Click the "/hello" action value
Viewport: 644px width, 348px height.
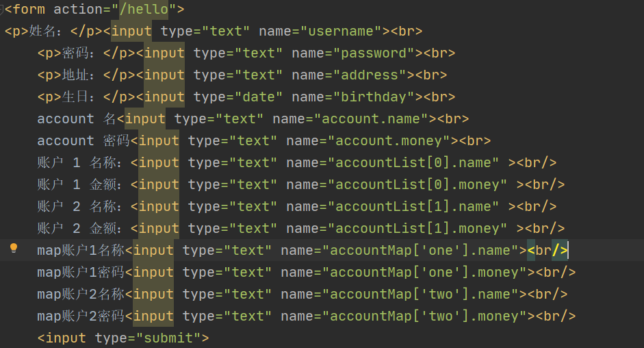click(144, 9)
